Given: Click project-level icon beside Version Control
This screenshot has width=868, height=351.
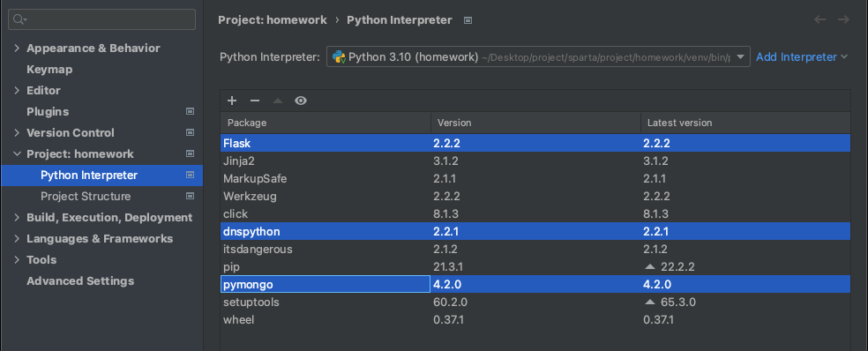Looking at the screenshot, I should coord(190,132).
